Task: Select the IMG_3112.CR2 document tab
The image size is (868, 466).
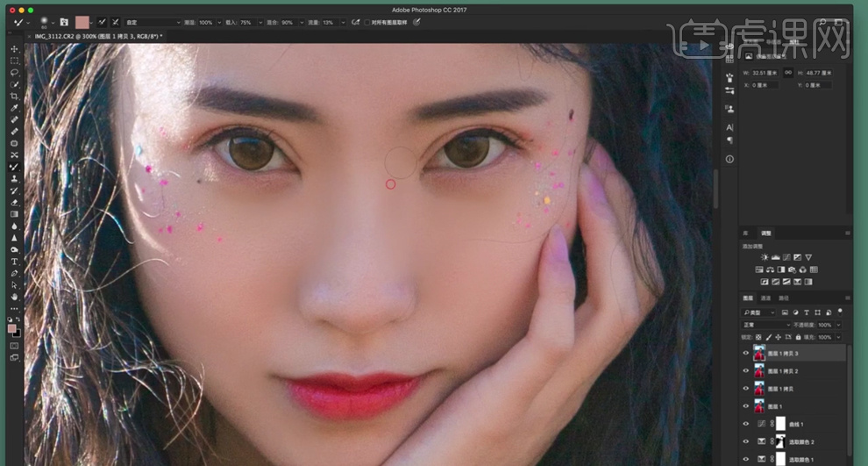Action: click(96, 37)
